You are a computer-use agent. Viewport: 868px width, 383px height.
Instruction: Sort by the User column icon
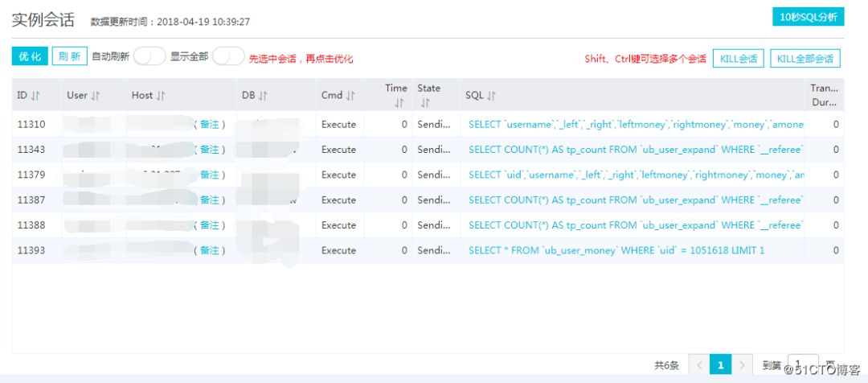coord(95,95)
